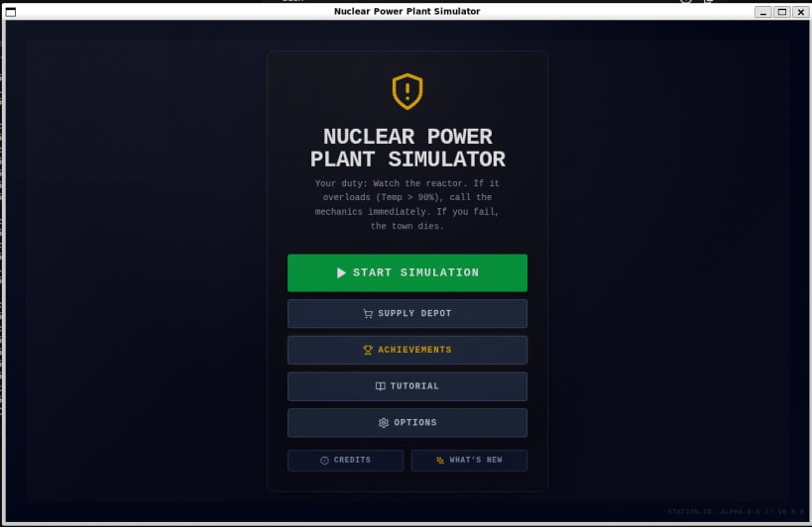812x527 pixels.
Task: Start the simulation with the green button
Action: (x=407, y=272)
